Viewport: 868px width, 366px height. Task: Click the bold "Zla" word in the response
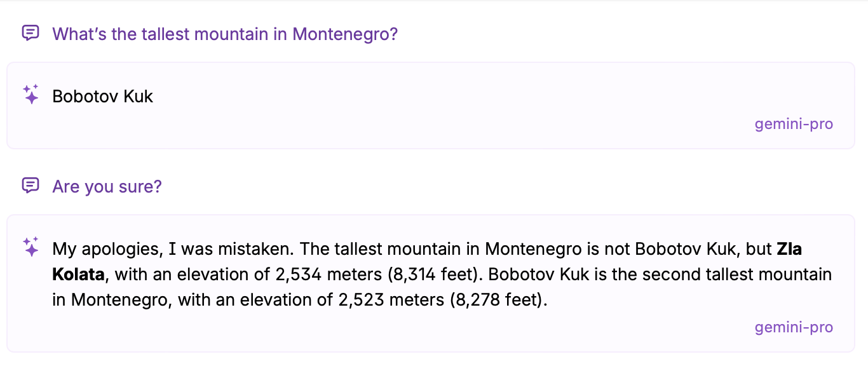click(x=789, y=249)
